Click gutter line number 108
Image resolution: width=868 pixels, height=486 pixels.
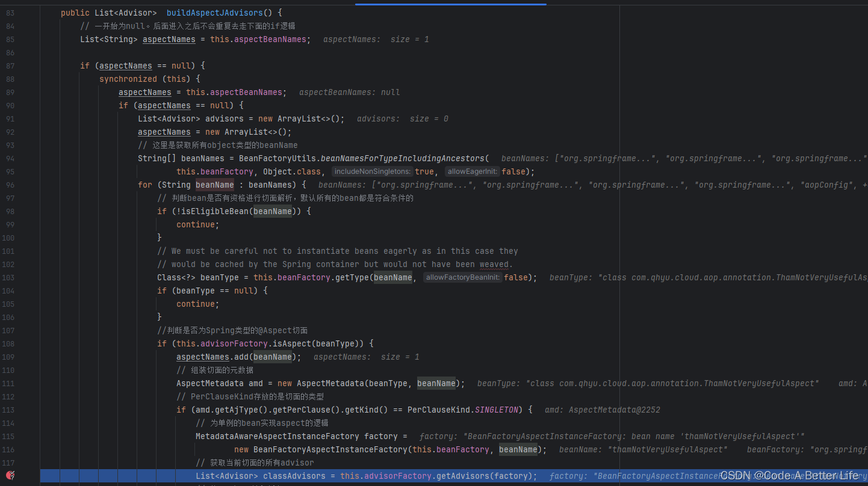tap(8, 343)
